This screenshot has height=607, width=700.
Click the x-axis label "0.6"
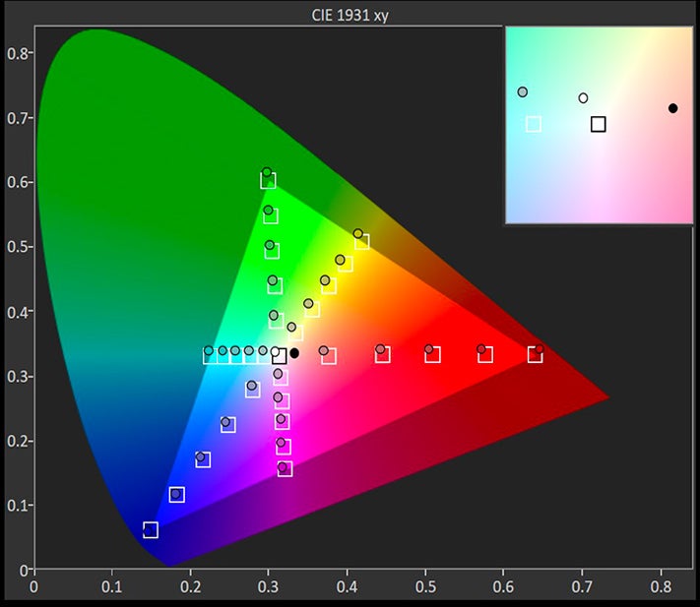[503, 587]
